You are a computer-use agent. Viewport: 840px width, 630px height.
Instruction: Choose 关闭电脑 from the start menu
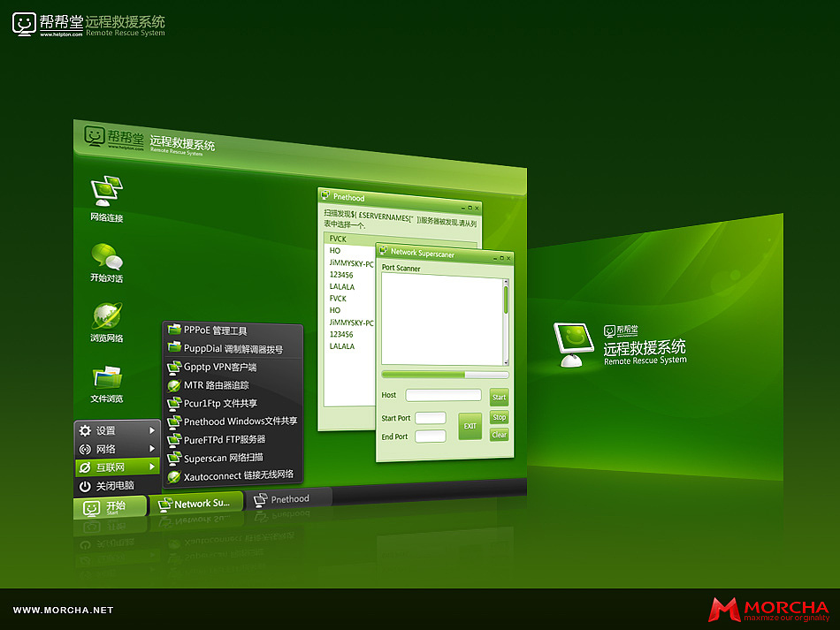point(118,486)
